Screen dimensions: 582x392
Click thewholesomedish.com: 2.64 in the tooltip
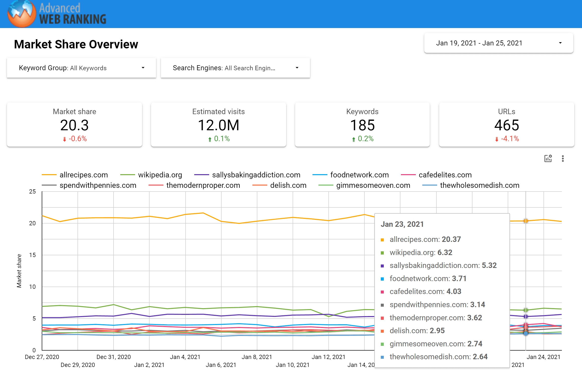point(439,357)
